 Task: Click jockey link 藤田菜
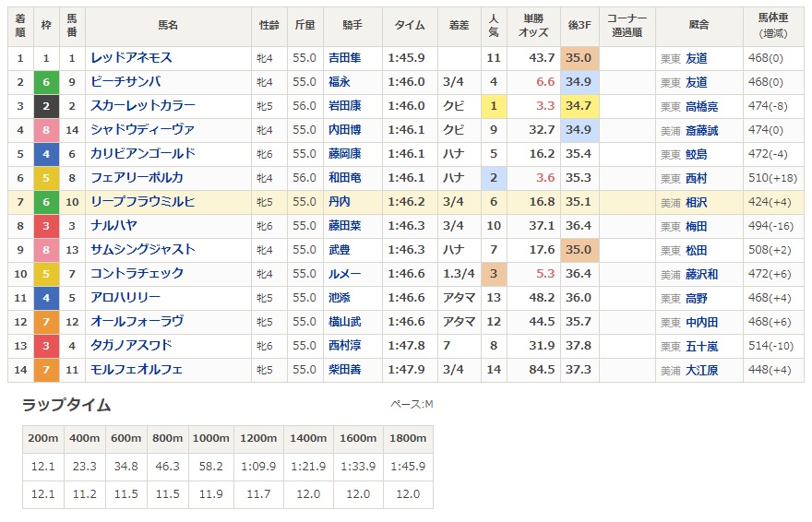344,226
